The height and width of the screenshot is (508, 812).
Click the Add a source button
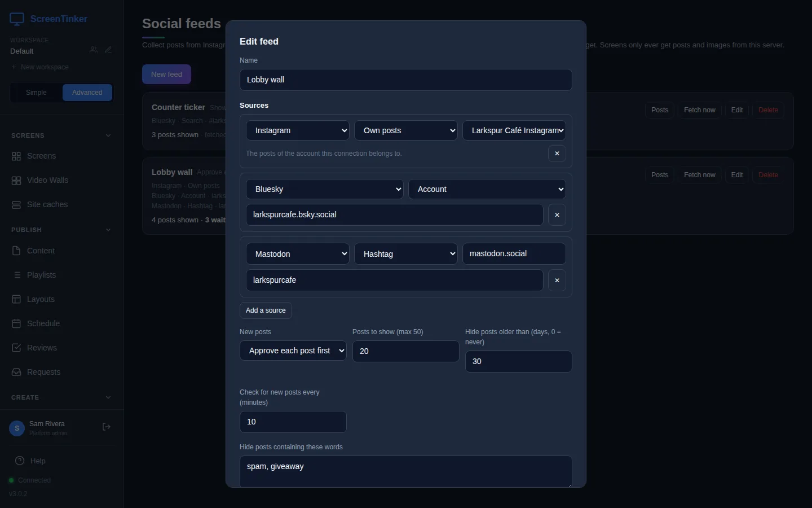(x=266, y=310)
